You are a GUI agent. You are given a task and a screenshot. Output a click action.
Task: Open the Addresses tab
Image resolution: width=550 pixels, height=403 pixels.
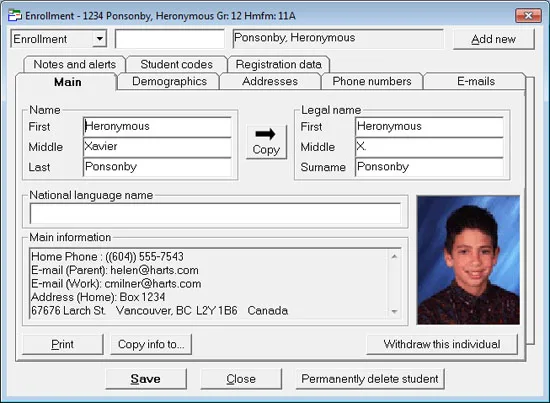[270, 81]
